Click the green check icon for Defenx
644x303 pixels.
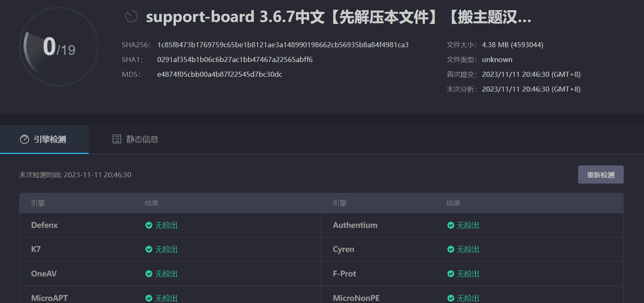point(149,225)
